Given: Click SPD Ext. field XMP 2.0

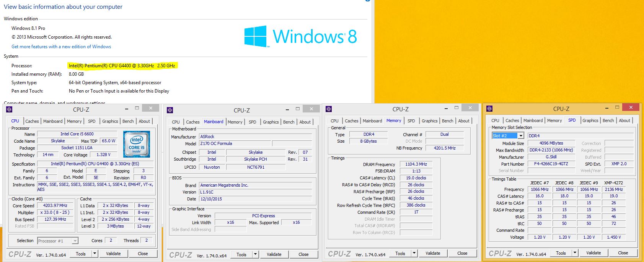Looking at the screenshot, I should pyautogui.click(x=619, y=164).
